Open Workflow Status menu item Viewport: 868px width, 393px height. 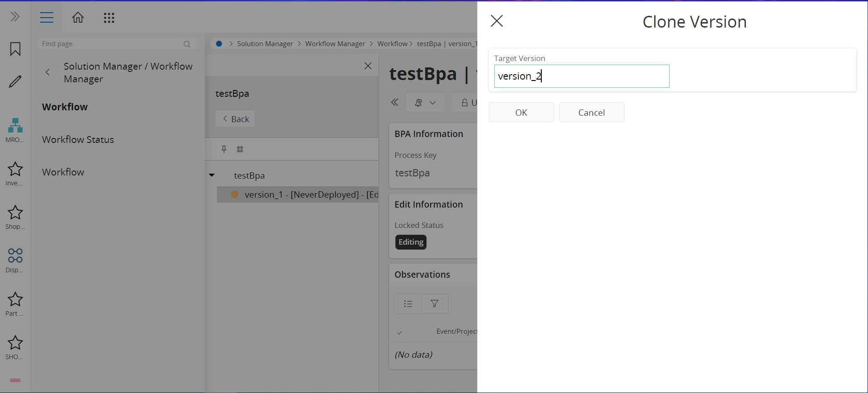(78, 140)
